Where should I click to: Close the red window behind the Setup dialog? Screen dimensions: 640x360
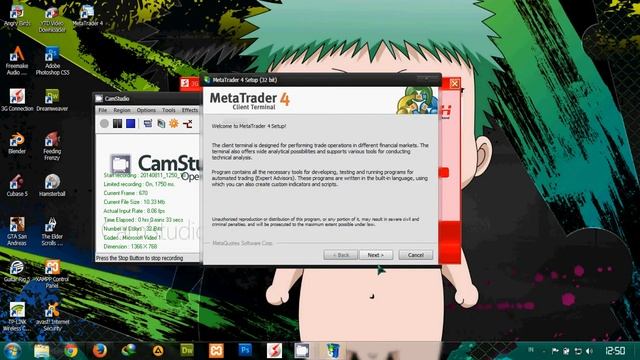click(x=454, y=84)
